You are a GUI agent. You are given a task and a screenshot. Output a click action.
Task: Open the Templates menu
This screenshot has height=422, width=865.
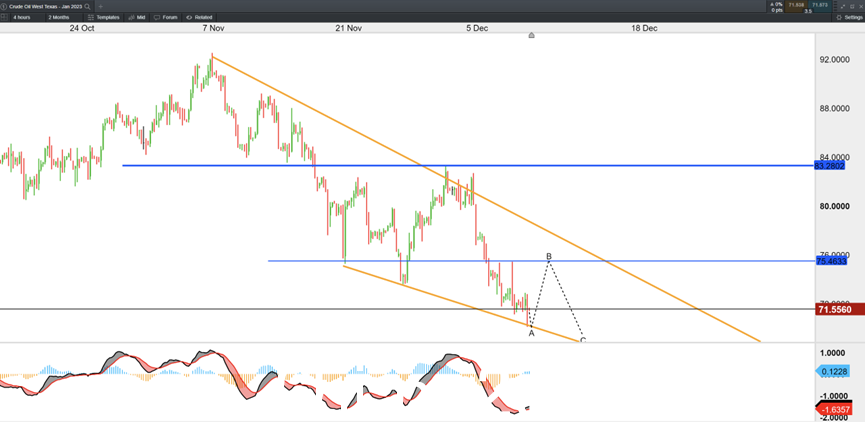tap(103, 17)
